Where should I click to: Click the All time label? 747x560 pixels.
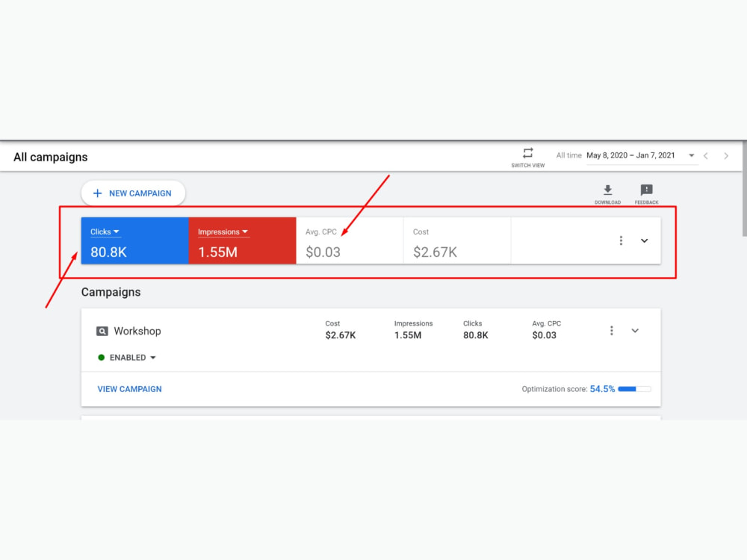568,155
